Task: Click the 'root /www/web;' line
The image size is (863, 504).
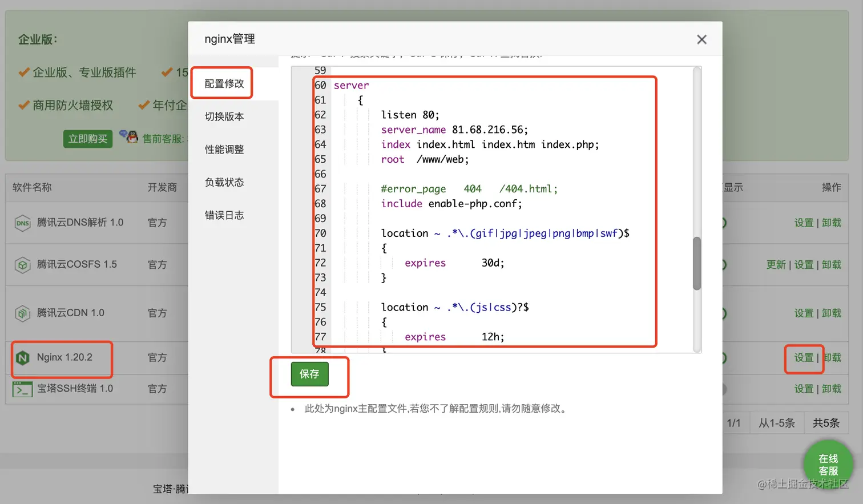Action: (x=425, y=159)
